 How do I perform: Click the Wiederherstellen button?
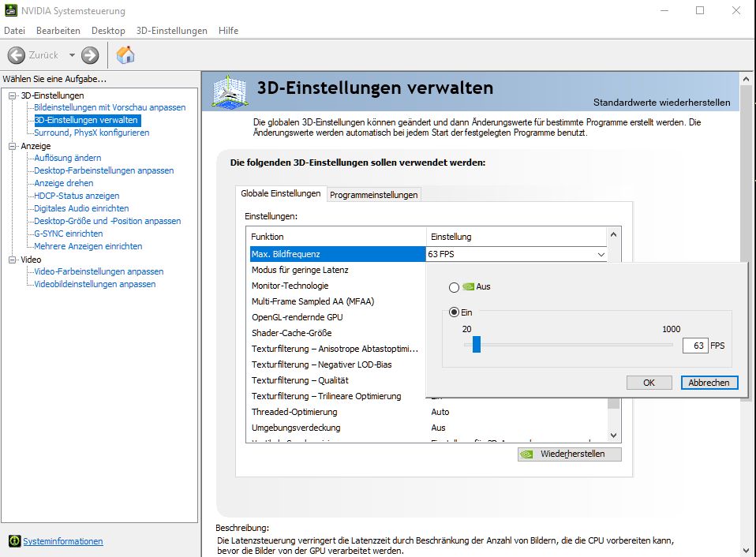point(570,454)
